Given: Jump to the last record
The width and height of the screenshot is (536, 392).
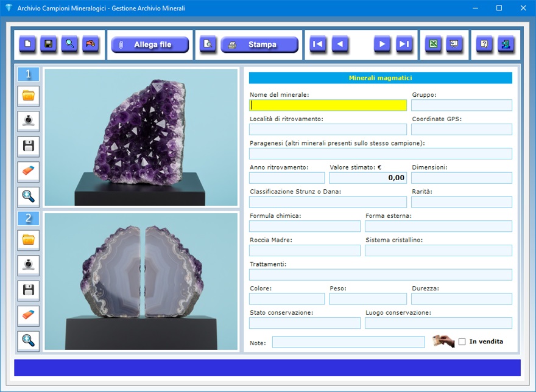Looking at the screenshot, I should (404, 44).
